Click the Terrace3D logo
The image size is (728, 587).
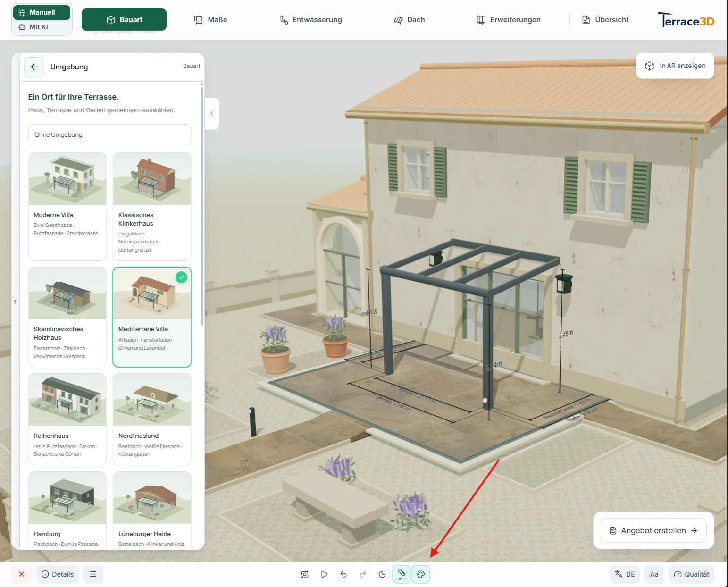coord(686,20)
